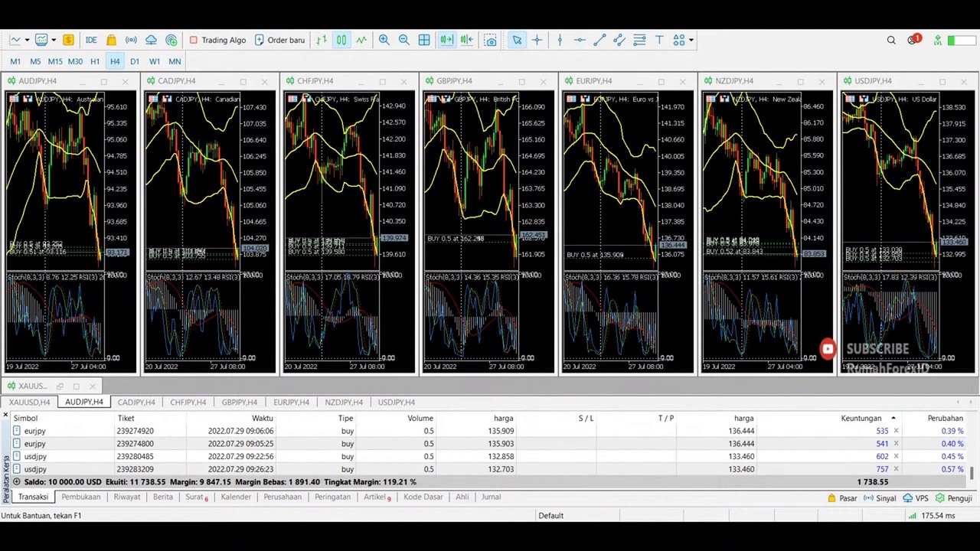Viewport: 980px width, 551px height.
Task: Select the trendline drawing tool
Action: [599, 40]
